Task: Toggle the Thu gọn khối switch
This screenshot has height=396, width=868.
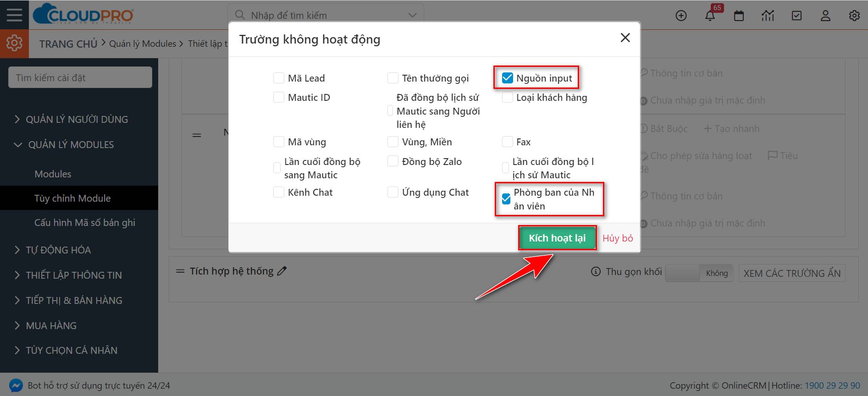Action: [700, 273]
